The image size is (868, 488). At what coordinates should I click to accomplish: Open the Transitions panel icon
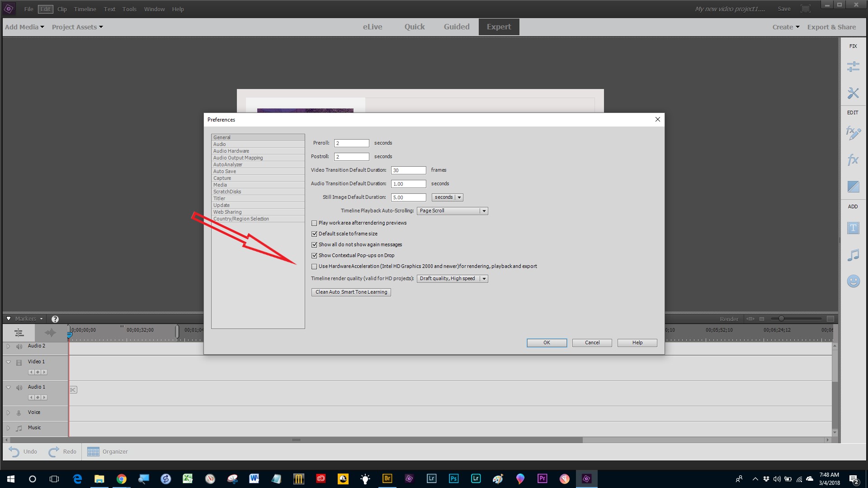pyautogui.click(x=853, y=186)
